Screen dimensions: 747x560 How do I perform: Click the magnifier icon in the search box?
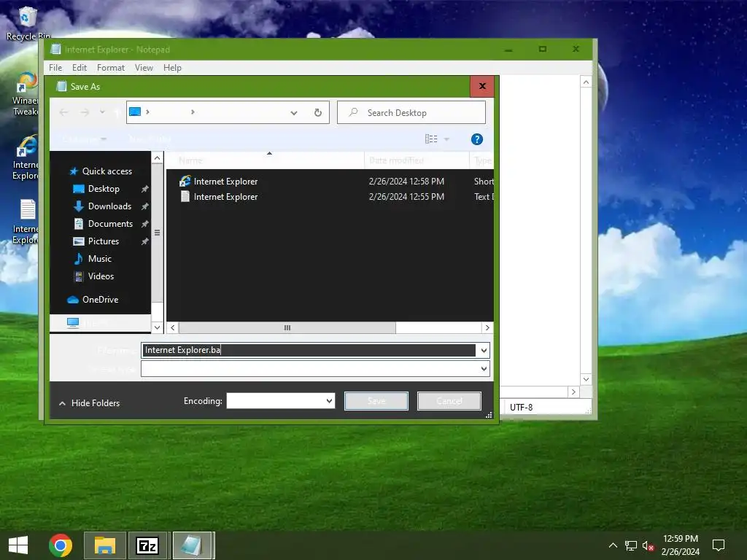tap(353, 112)
